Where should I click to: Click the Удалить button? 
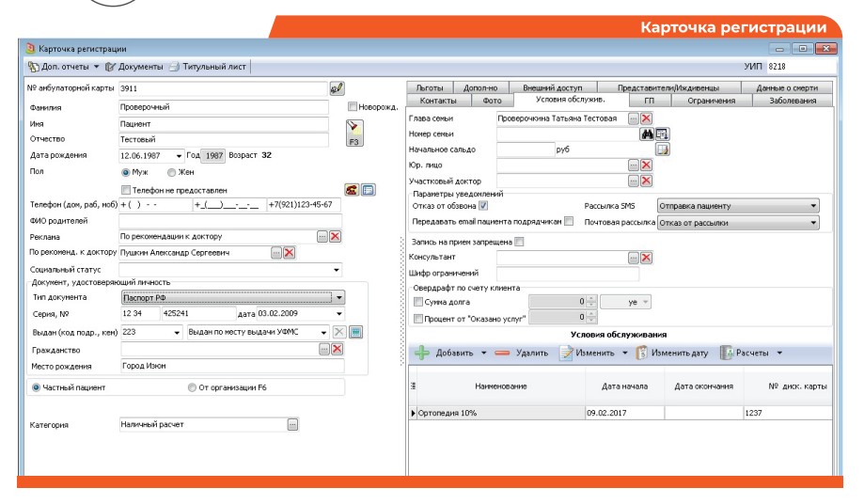(521, 353)
